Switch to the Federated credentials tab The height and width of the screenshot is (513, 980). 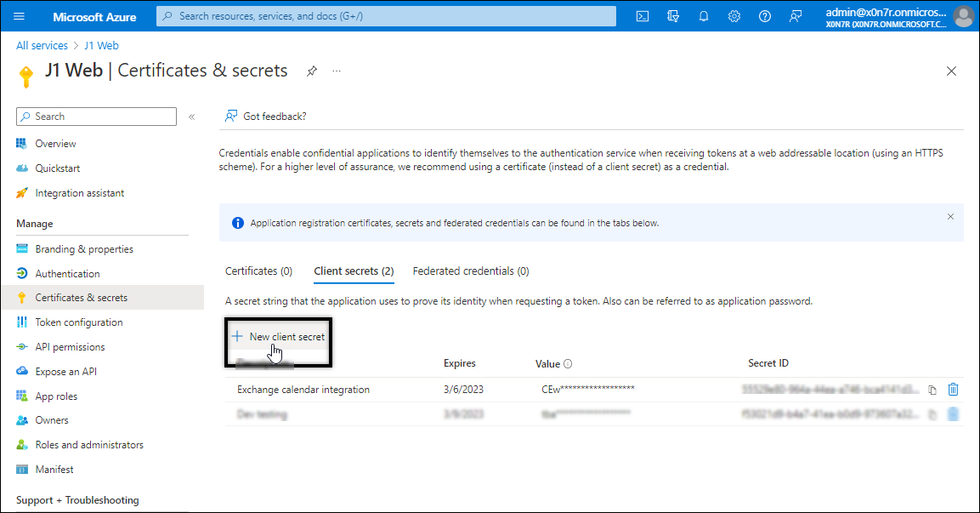coord(470,271)
